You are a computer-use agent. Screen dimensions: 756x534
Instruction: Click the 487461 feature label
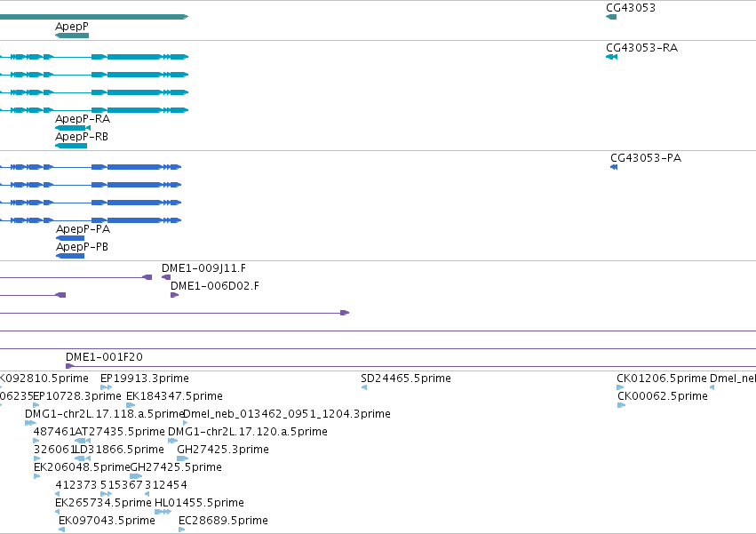(54, 432)
